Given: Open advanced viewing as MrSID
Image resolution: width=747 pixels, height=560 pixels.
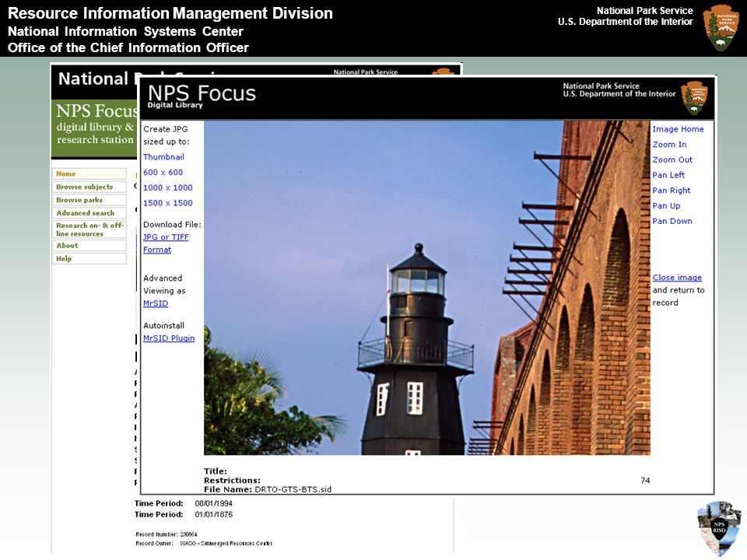Looking at the screenshot, I should click(156, 303).
